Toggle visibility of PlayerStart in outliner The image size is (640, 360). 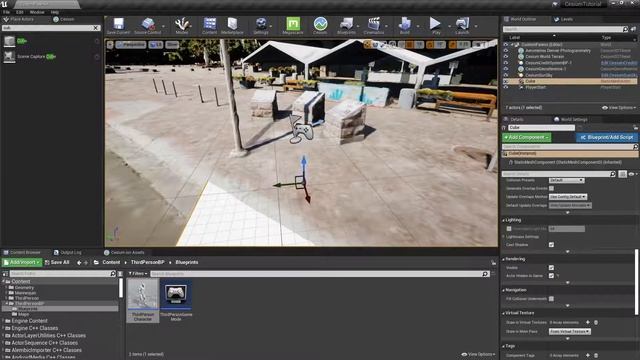[506, 87]
